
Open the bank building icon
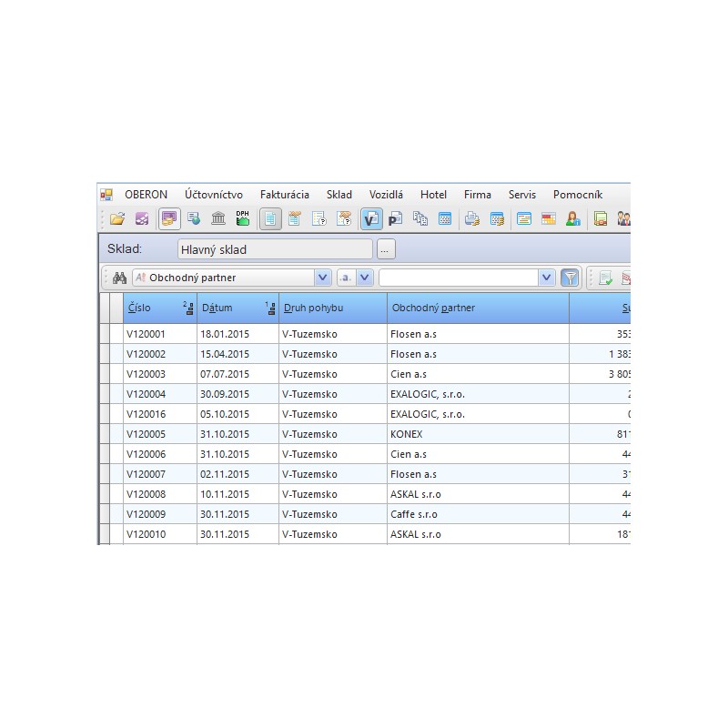(218, 218)
